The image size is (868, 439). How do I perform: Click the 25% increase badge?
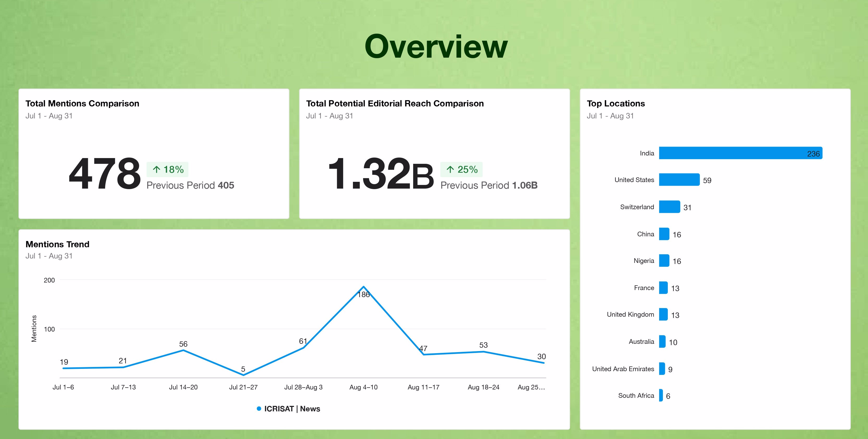pyautogui.click(x=461, y=169)
